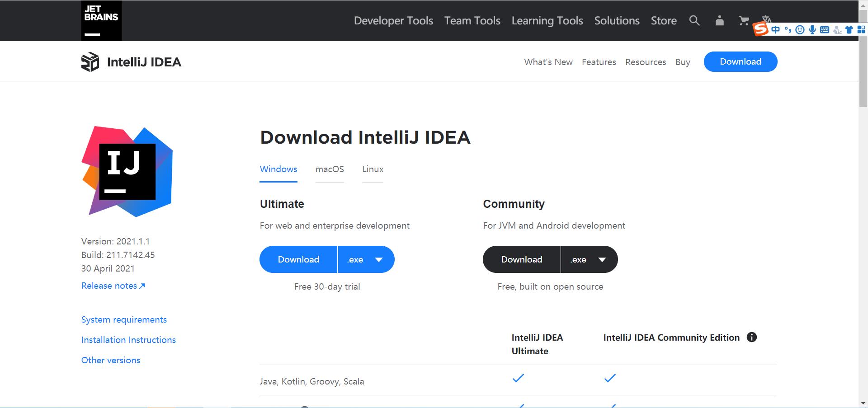Image resolution: width=868 pixels, height=408 pixels.
Task: Click the language translation icon
Action: [767, 19]
